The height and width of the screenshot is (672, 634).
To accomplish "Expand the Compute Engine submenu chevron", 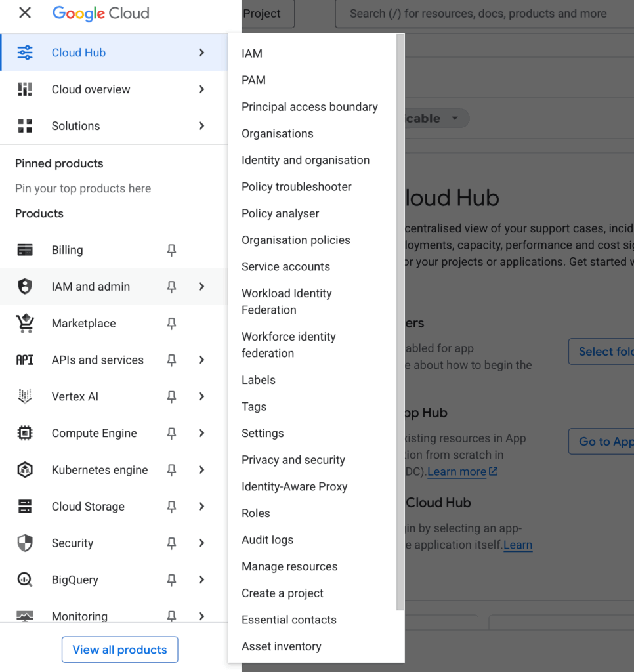I will [201, 433].
